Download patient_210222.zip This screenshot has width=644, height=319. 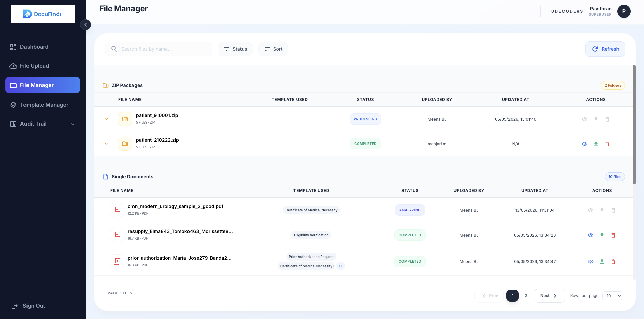[596, 144]
